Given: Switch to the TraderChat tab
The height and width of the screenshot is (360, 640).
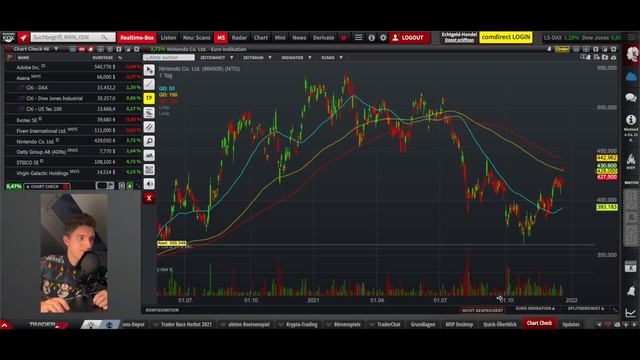Looking at the screenshot, I should click(388, 324).
